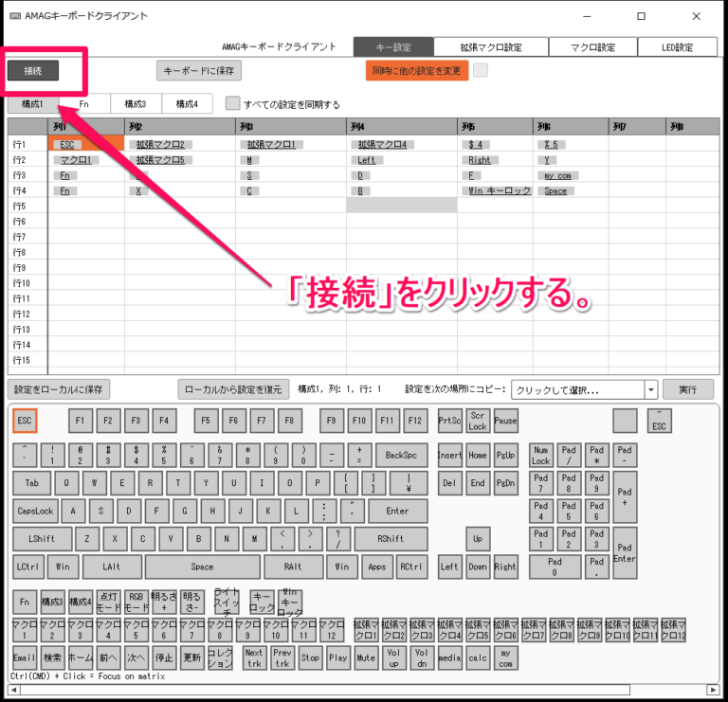Select Fn layer tab
The height and width of the screenshot is (702, 728).
(x=84, y=104)
